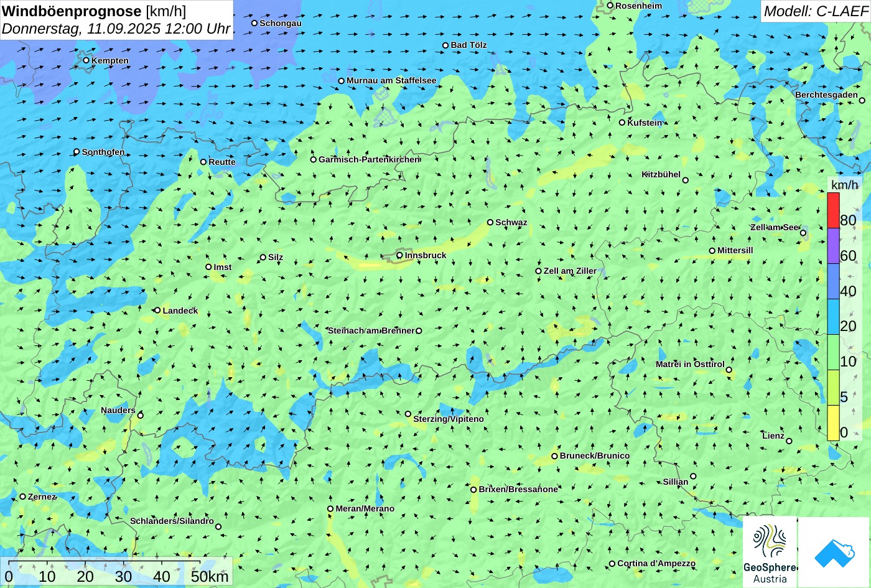
Task: Click the purple 60 km/h legend color
Action: click(x=833, y=246)
